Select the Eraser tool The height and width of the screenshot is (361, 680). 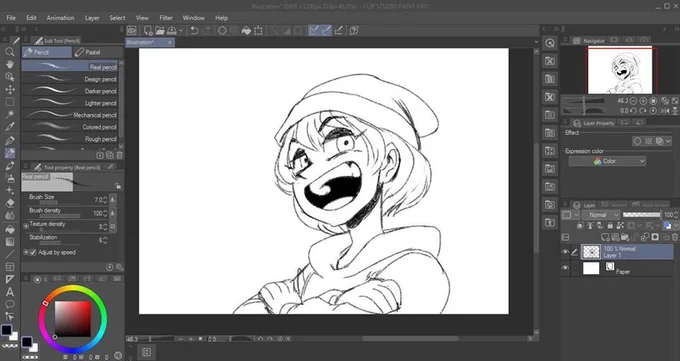point(10,203)
